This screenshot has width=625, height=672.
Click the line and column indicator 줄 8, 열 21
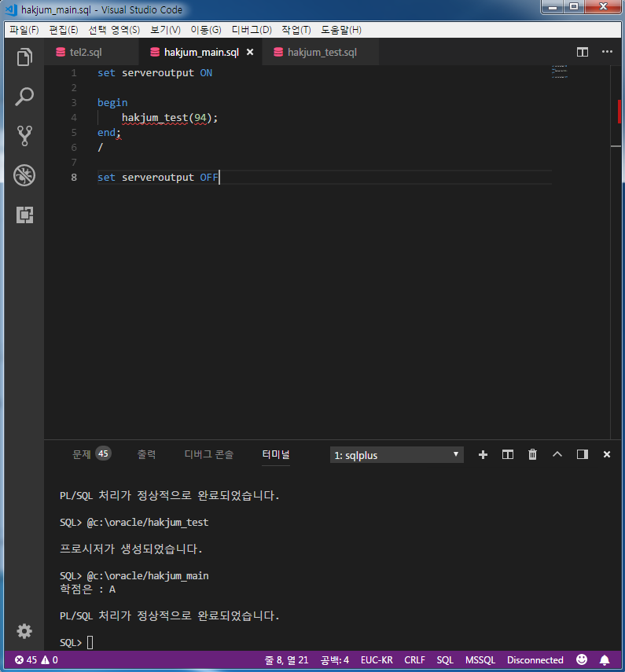point(286,660)
